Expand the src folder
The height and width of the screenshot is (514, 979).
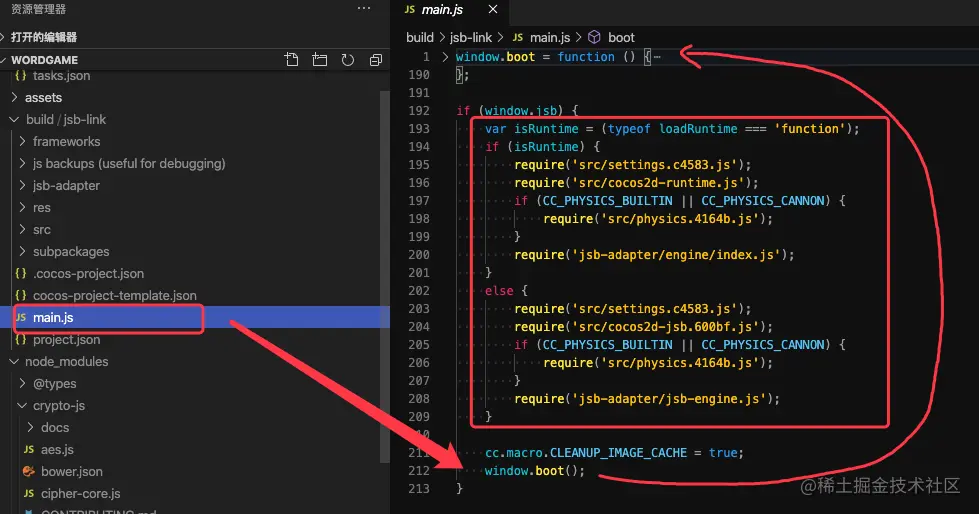tap(42, 229)
